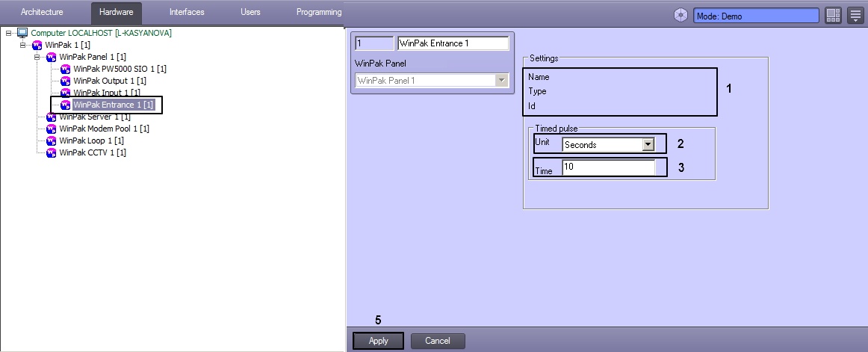This screenshot has height=352, width=868.
Task: Click the Type label in Settings
Action: (537, 91)
